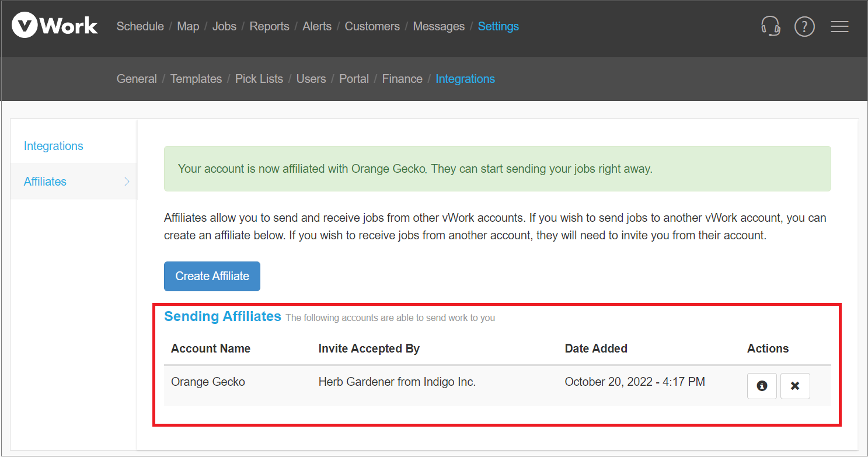Click the green affiliation success message

coord(497,169)
